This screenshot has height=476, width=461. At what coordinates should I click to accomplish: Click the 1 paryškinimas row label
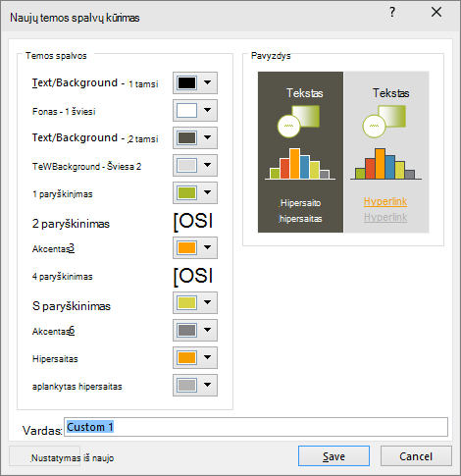click(x=63, y=194)
